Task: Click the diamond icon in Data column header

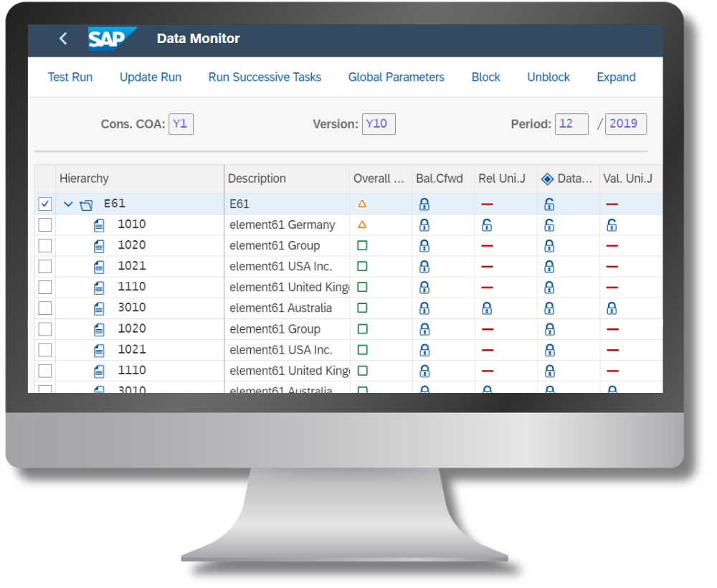Action: [546, 179]
